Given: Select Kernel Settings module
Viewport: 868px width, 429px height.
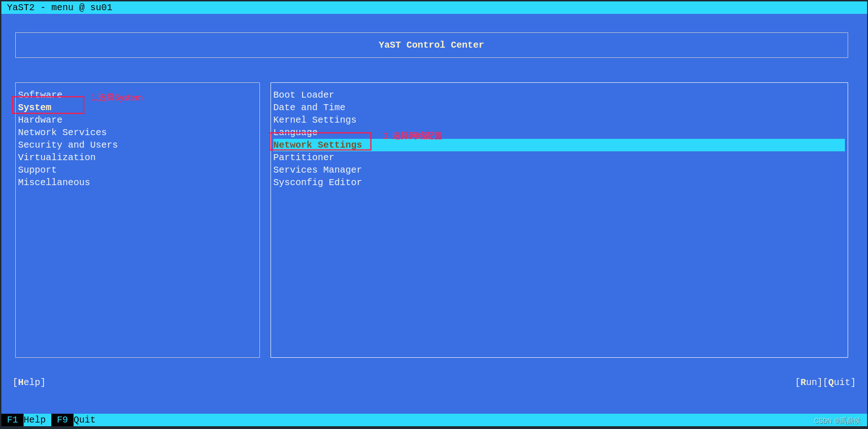Looking at the screenshot, I should (315, 120).
